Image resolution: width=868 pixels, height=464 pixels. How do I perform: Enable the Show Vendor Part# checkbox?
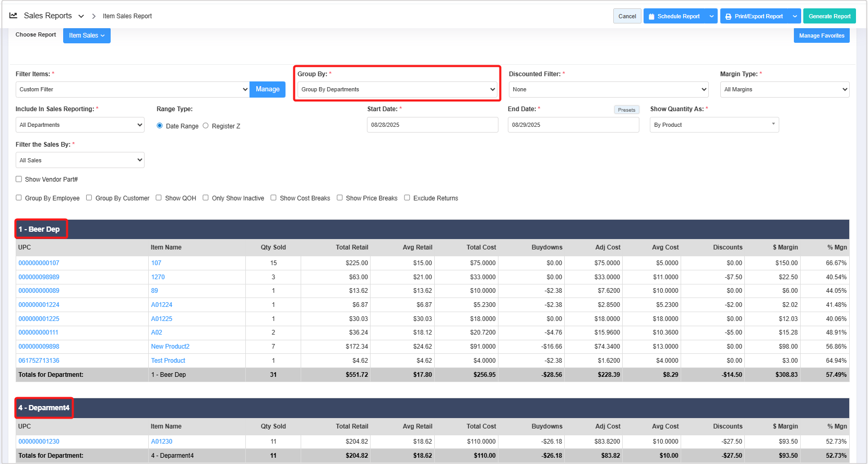click(x=19, y=179)
